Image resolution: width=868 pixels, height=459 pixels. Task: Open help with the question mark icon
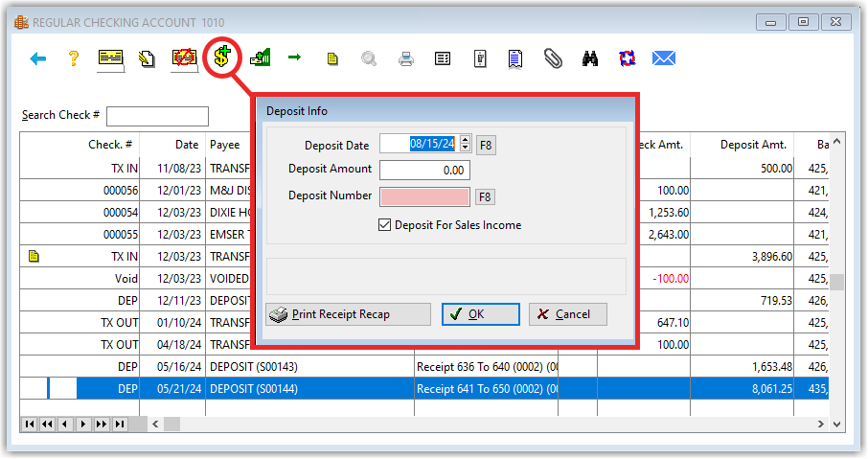click(74, 58)
